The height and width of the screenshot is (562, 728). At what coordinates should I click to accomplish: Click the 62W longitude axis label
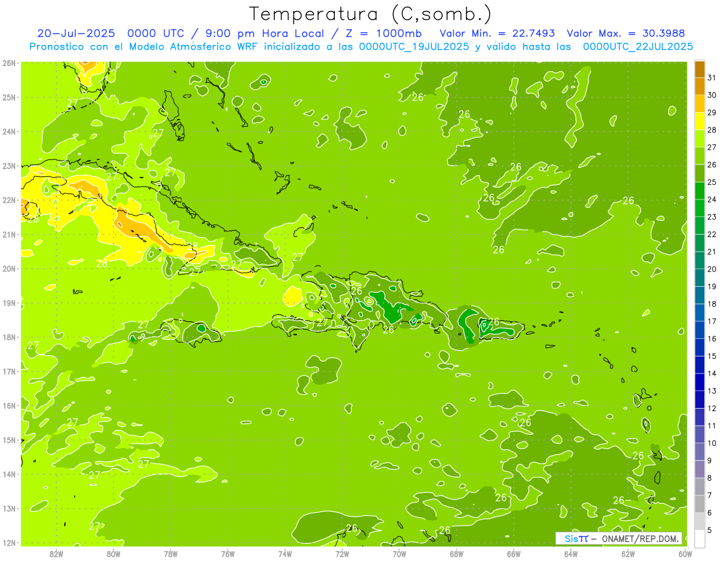click(628, 553)
